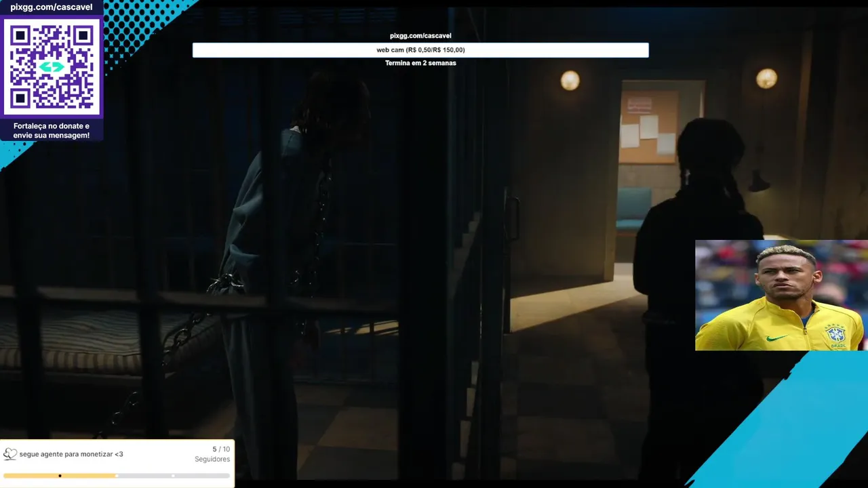This screenshot has height=488, width=868.
Task: Click the Seguidores label
Action: (212, 460)
